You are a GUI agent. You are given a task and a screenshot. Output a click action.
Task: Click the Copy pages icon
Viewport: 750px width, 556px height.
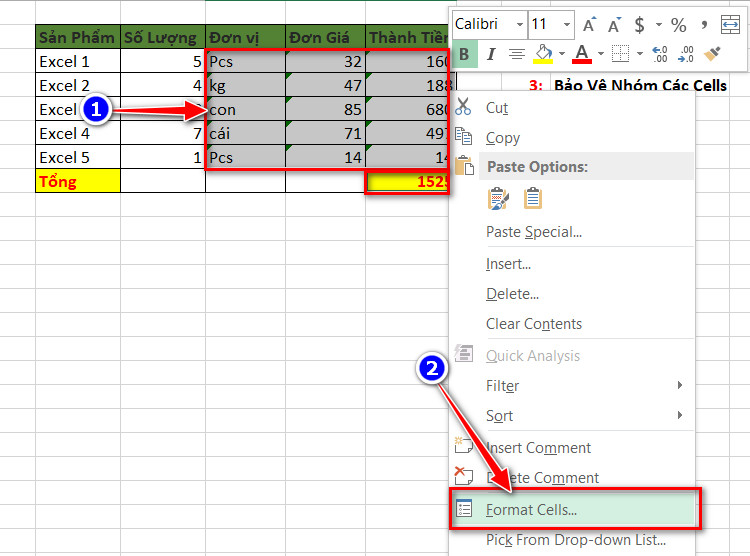point(463,136)
